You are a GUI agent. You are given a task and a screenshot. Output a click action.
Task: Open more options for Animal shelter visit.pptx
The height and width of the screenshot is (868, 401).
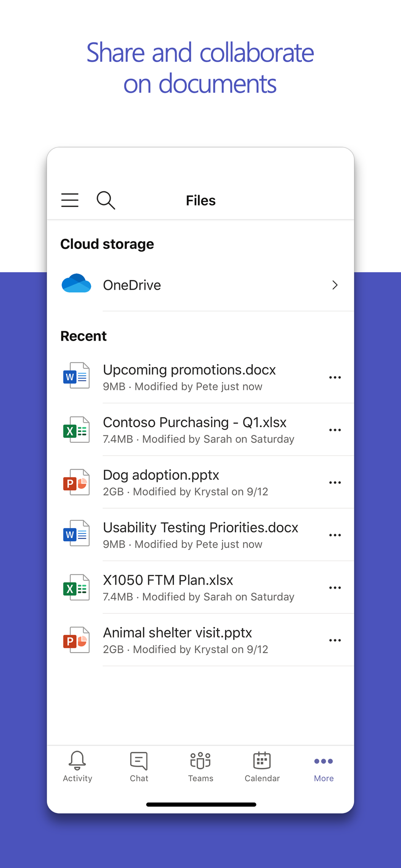335,640
